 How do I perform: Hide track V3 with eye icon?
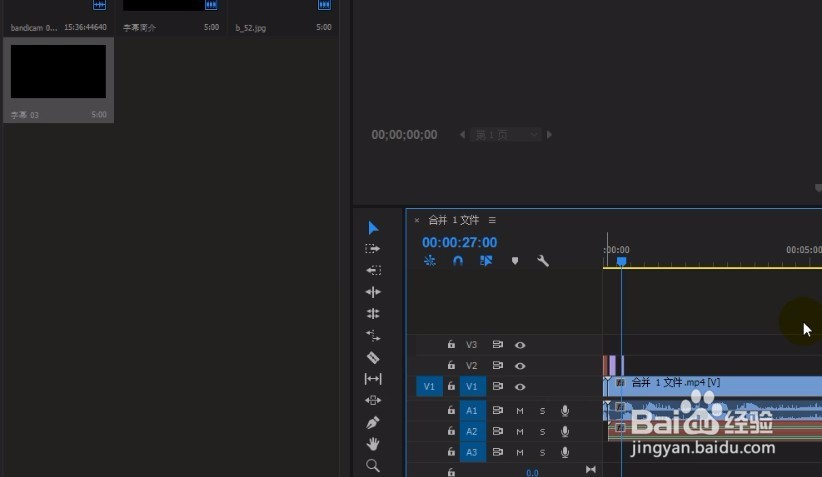click(520, 345)
